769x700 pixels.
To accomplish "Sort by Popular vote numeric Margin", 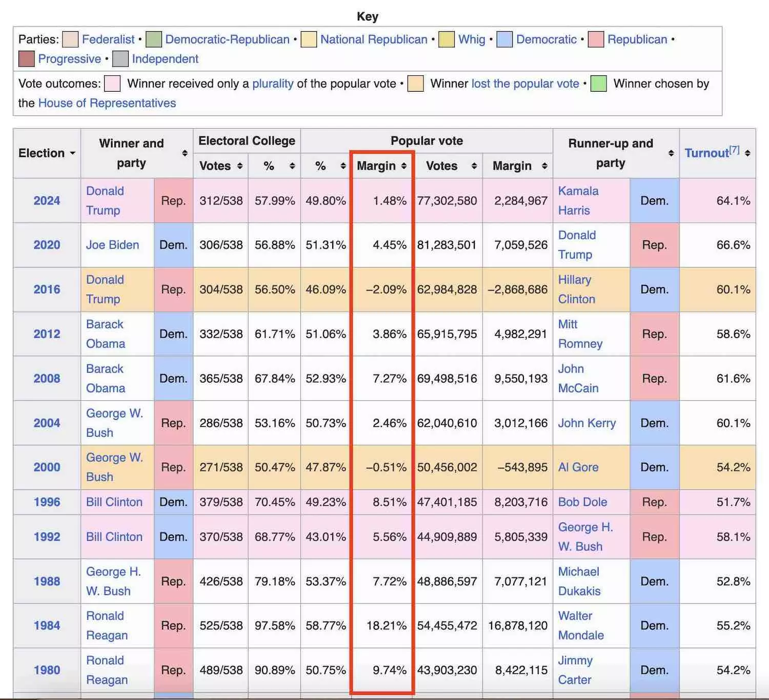I will tap(544, 166).
